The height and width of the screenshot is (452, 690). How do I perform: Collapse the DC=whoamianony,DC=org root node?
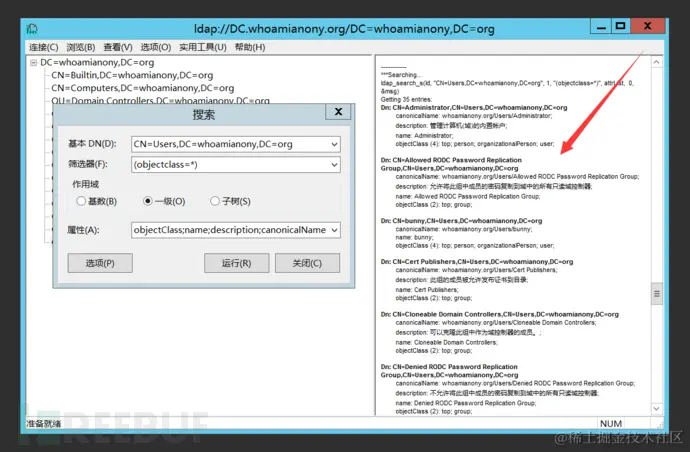tap(33, 63)
